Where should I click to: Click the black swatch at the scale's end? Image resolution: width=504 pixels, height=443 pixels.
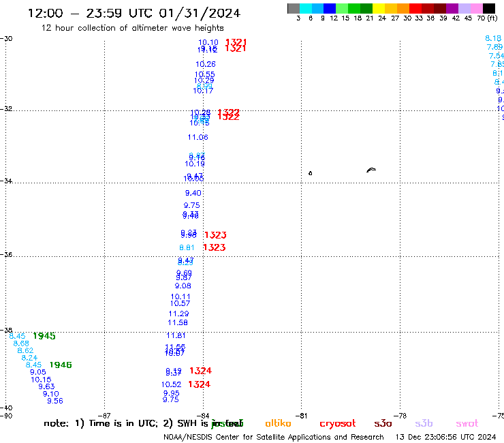pyautogui.click(x=488, y=8)
